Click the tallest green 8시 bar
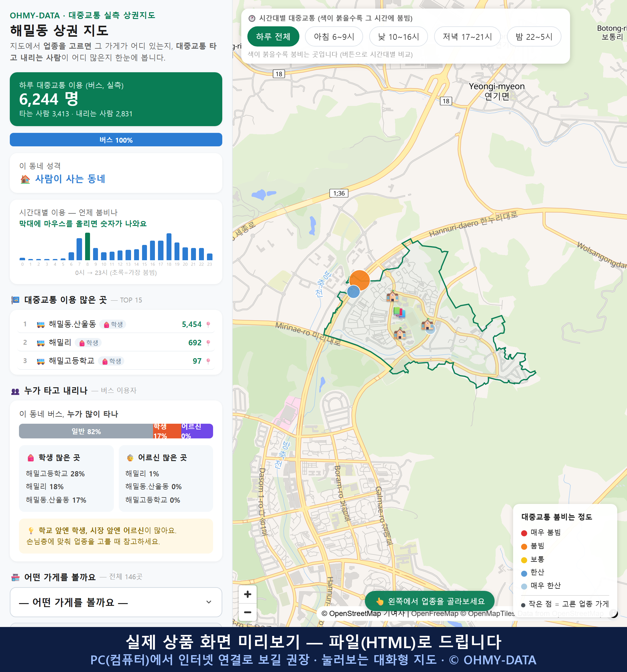627x672 pixels. point(88,246)
